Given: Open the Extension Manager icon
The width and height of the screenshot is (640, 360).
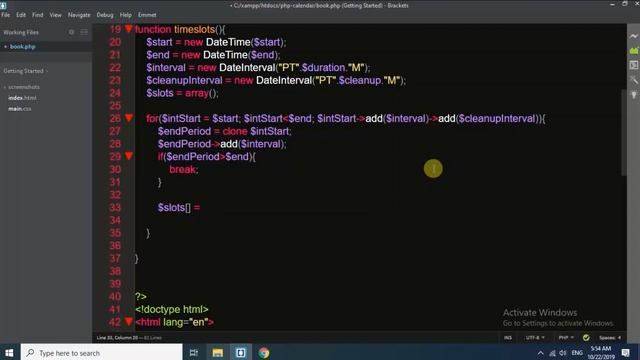Looking at the screenshot, I should tap(633, 51).
